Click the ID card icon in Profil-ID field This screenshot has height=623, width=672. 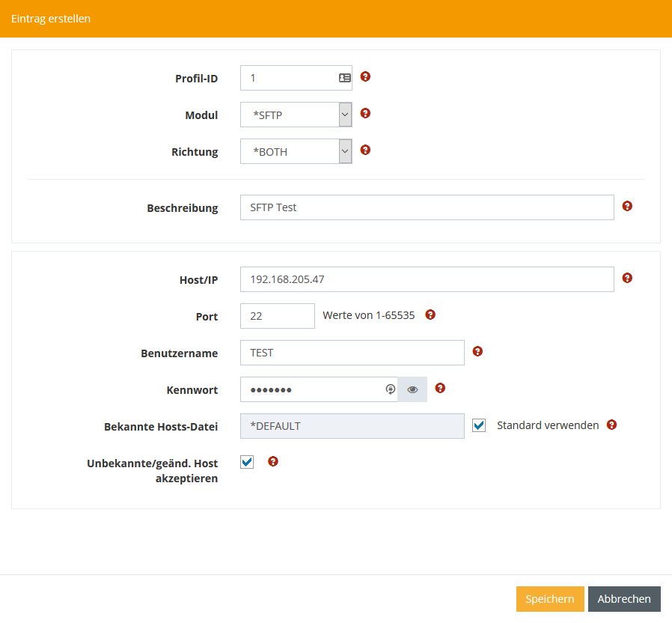[x=344, y=78]
